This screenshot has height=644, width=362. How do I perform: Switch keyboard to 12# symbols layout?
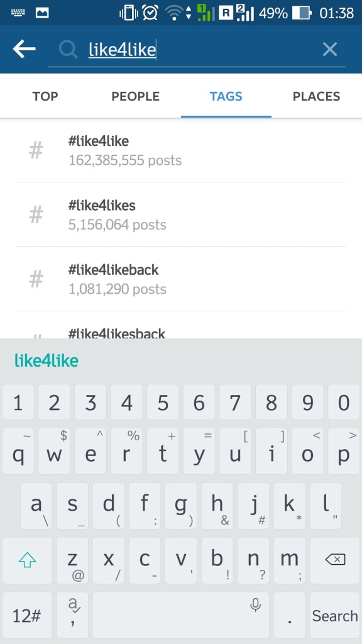tap(27, 615)
